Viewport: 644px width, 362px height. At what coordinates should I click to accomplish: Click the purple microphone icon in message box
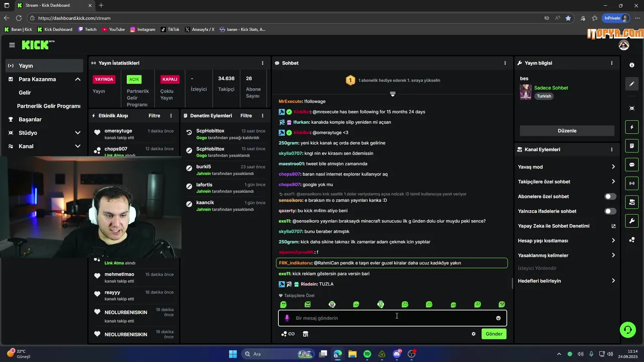(x=287, y=318)
